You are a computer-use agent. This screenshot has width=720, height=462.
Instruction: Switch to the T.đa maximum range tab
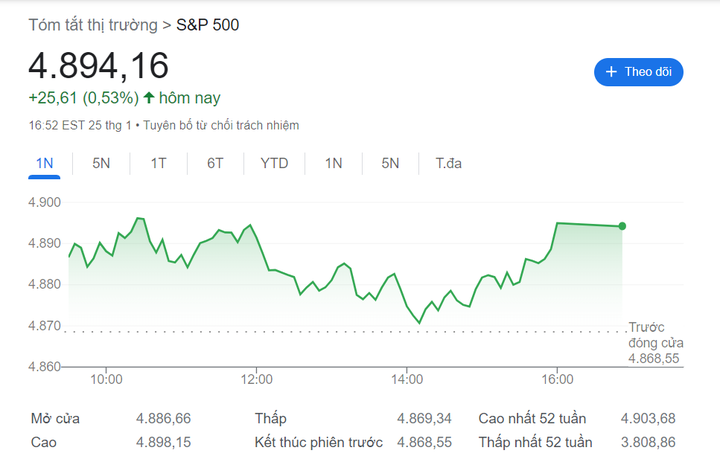pos(448,163)
